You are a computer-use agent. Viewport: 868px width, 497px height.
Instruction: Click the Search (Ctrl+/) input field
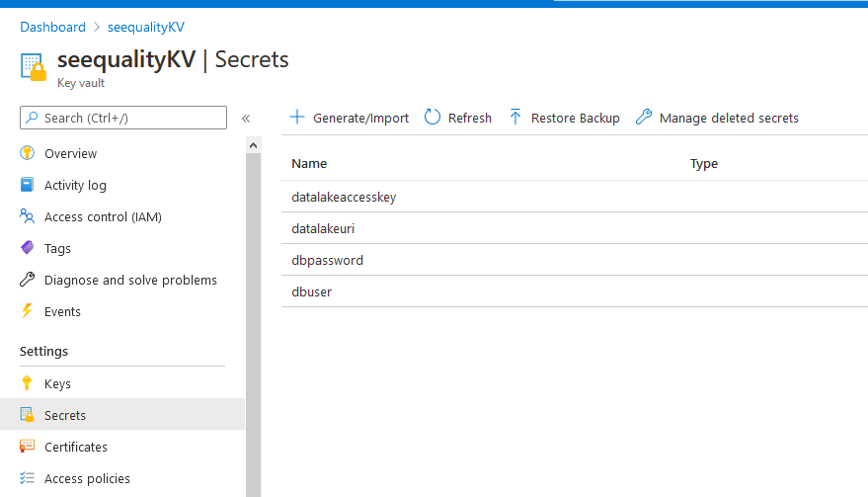[123, 118]
